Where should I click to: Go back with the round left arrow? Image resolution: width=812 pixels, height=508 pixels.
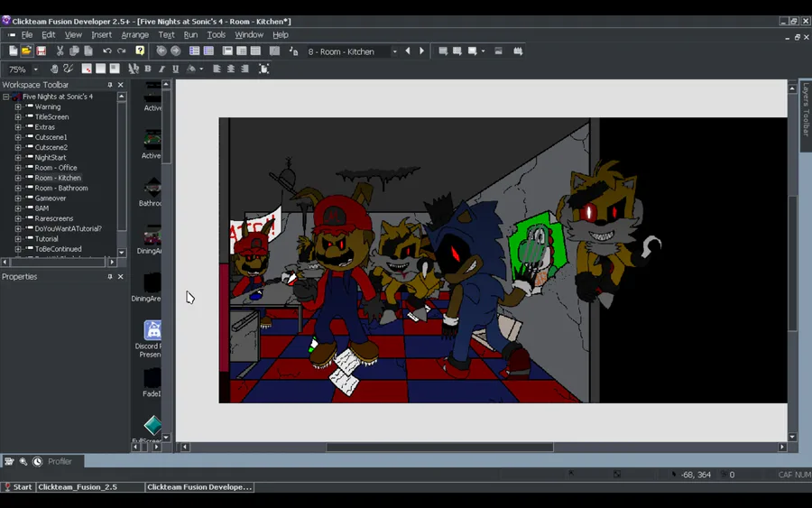coord(161,51)
